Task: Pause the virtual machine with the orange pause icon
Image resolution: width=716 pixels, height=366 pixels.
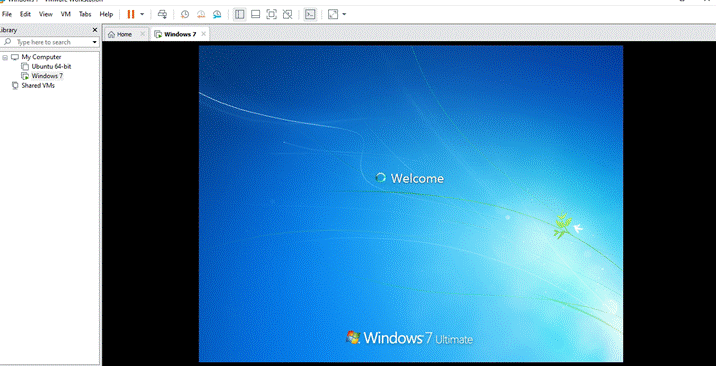Action: pyautogui.click(x=131, y=14)
